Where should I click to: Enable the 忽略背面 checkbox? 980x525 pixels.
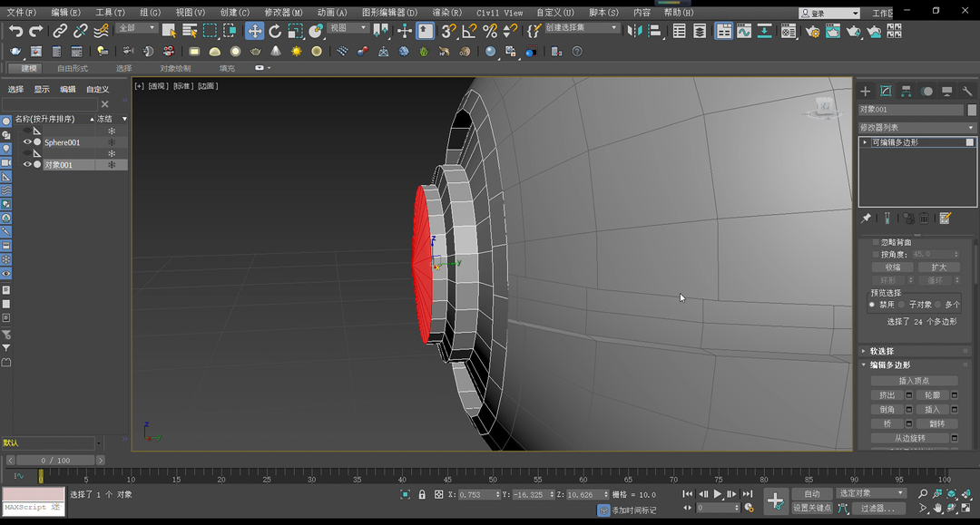click(876, 242)
